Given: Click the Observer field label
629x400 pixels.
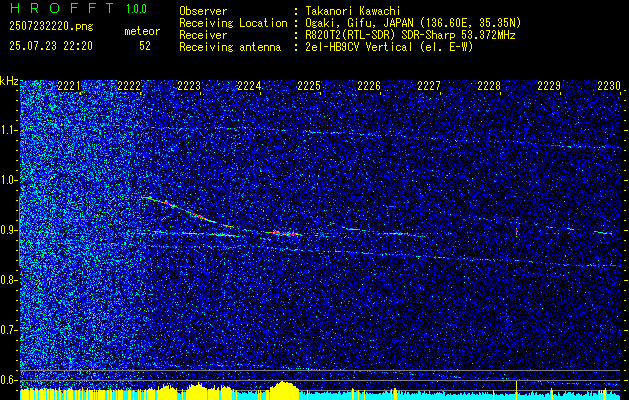Looking at the screenshot, I should pos(203,11).
